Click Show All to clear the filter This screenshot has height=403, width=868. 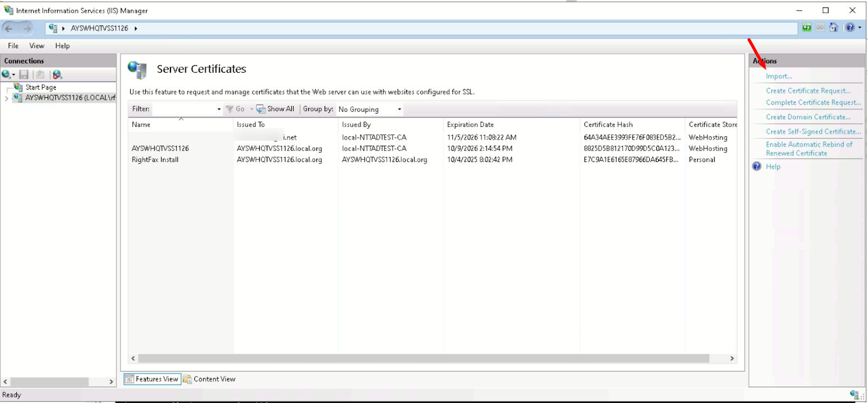coord(276,109)
